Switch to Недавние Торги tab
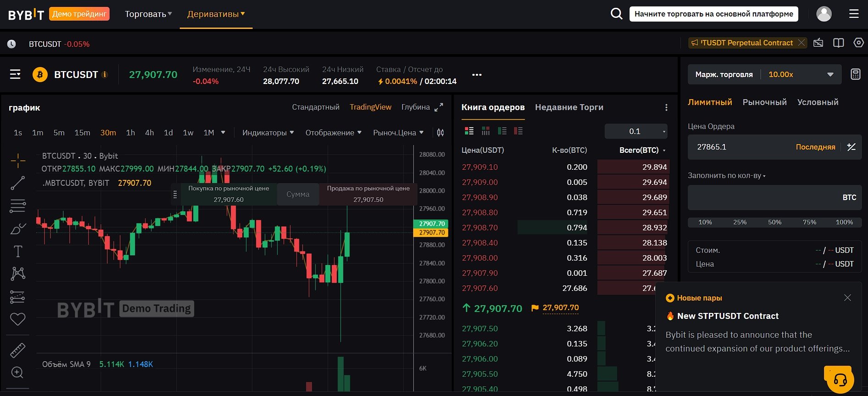Image resolution: width=868 pixels, height=396 pixels. (569, 107)
